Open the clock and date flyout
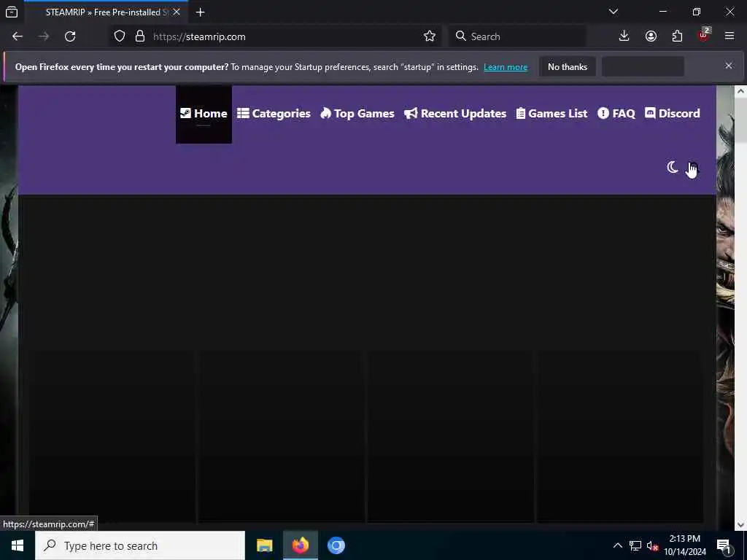The image size is (747, 560). (x=685, y=545)
